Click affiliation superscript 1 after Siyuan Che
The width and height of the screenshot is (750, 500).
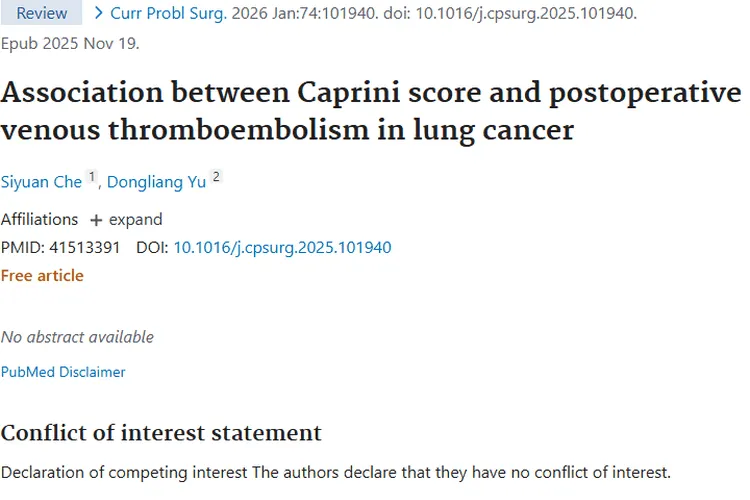pyautogui.click(x=92, y=178)
